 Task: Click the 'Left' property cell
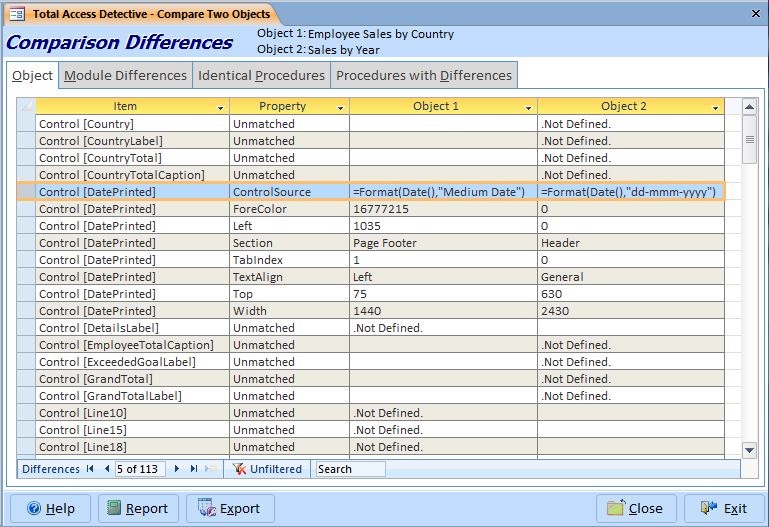point(289,226)
